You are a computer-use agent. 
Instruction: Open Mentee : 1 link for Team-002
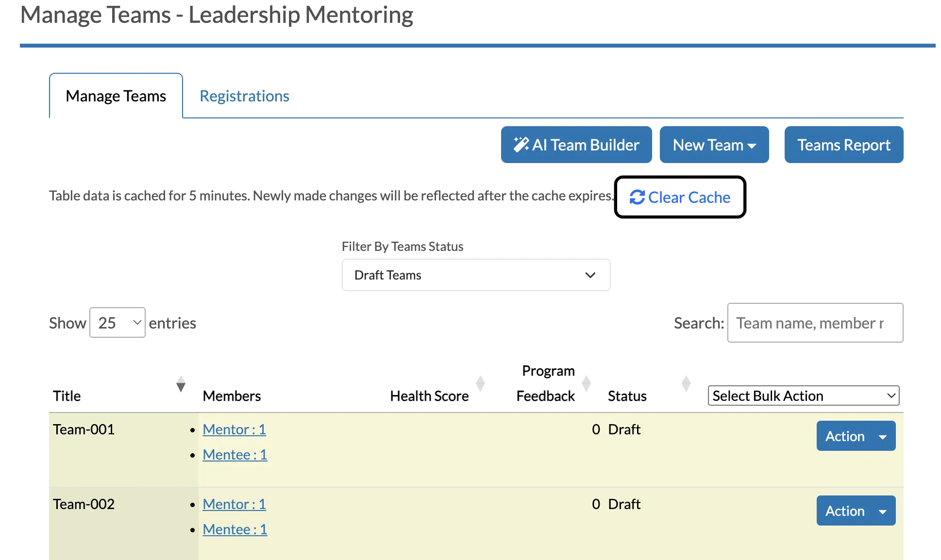(x=235, y=529)
